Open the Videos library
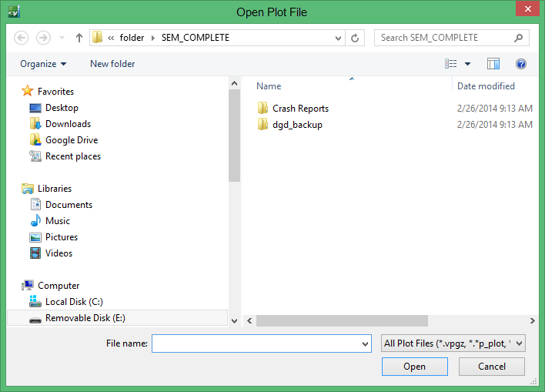Viewport: 545px width, 392px height. [59, 253]
